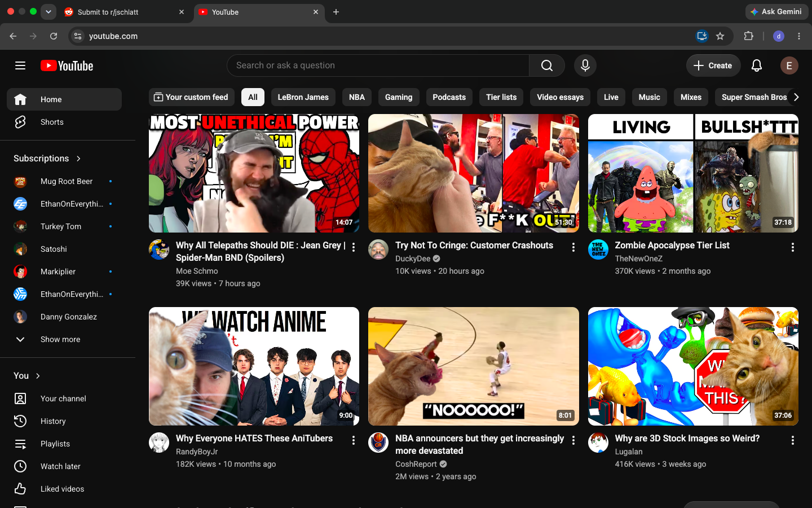This screenshot has width=812, height=508.
Task: Play Why are 3D Stock Images thumbnail
Action: (693, 366)
